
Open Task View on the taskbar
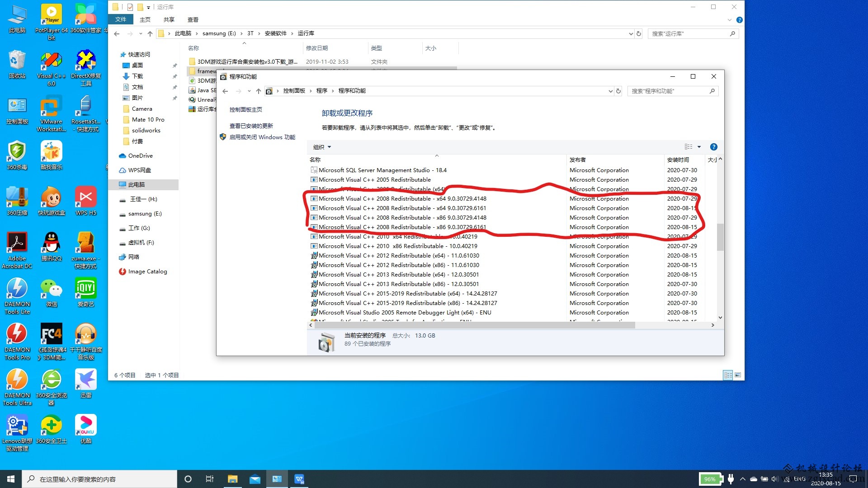pyautogui.click(x=210, y=479)
